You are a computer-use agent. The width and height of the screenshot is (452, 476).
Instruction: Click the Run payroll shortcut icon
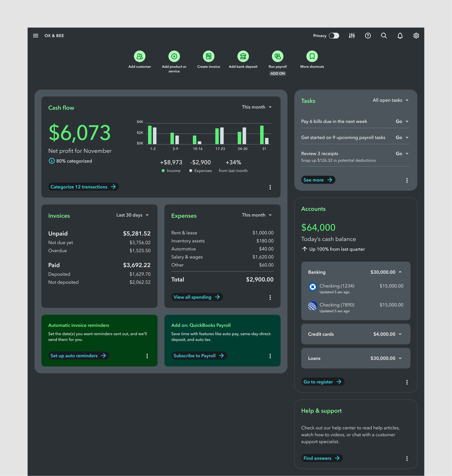(278, 56)
